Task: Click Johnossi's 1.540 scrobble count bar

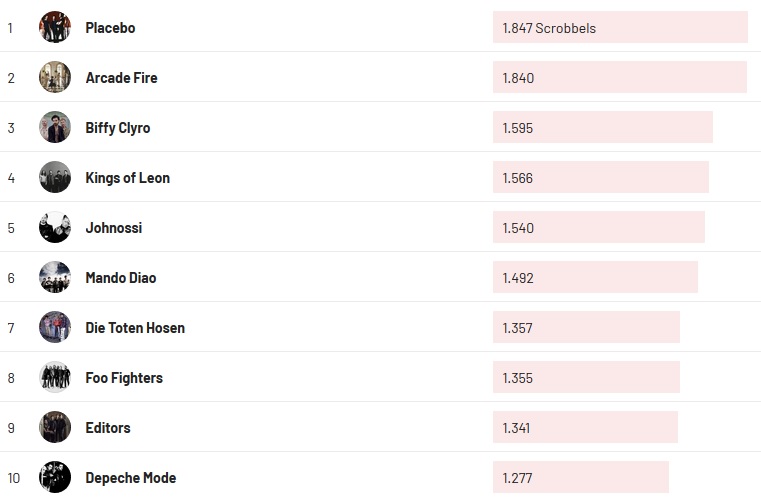Action: pyautogui.click(x=598, y=228)
